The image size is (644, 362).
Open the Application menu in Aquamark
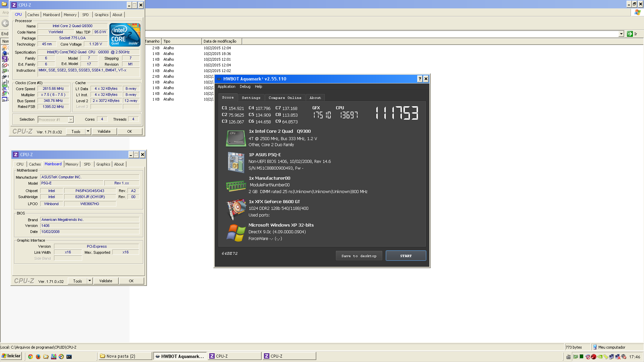226,86
